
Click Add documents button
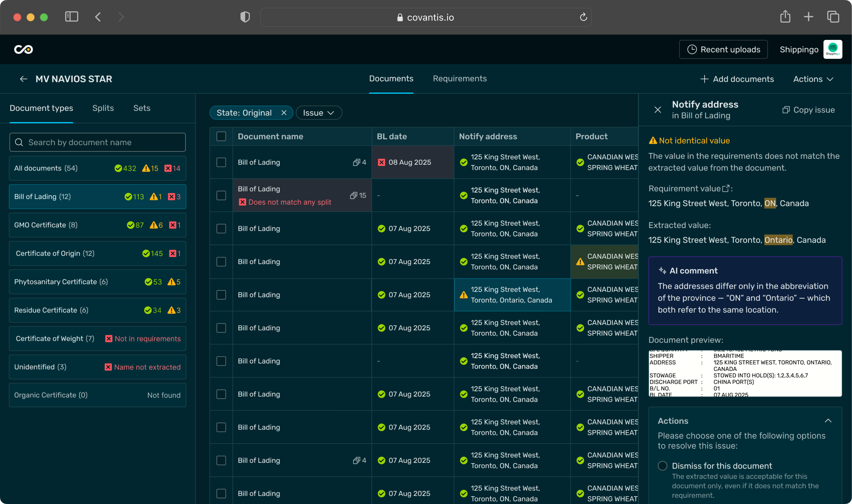click(737, 79)
